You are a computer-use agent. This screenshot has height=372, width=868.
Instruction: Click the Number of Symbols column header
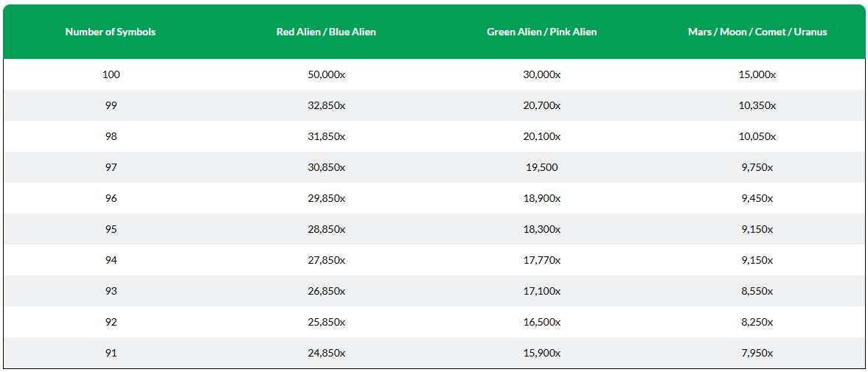point(110,32)
